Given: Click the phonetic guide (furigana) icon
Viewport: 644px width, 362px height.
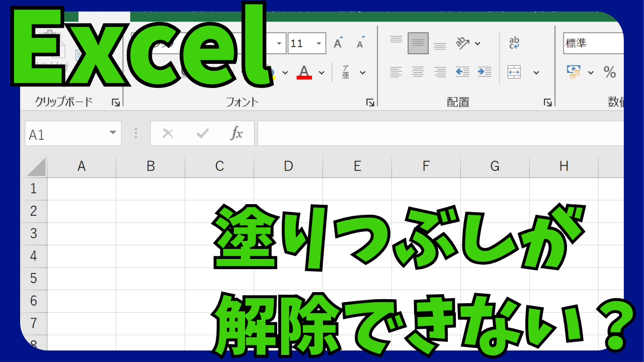Looking at the screenshot, I should [346, 72].
